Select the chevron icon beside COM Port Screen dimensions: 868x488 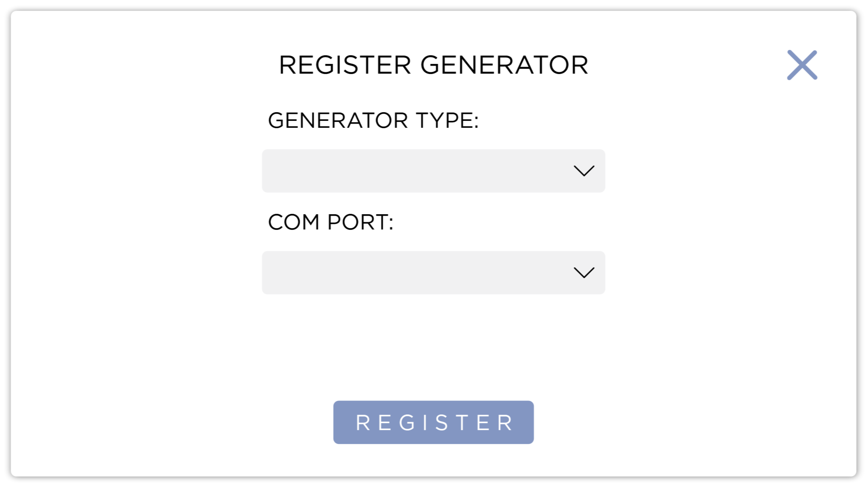(x=584, y=272)
